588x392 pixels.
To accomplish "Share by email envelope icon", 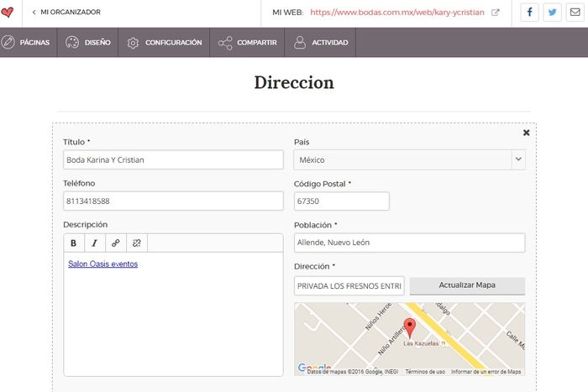I will point(575,13).
